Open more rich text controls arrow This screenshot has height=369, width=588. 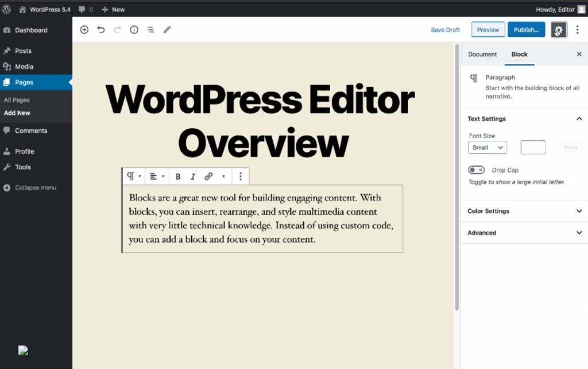pos(223,176)
